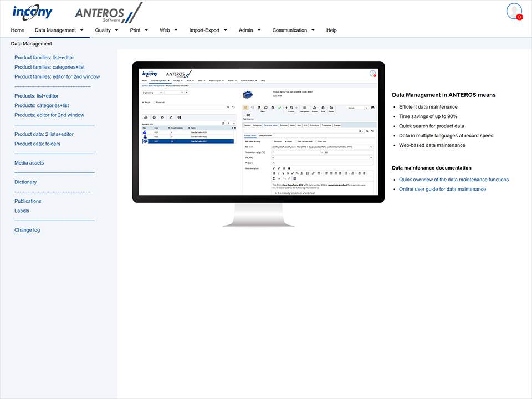This screenshot has width=532, height=399.
Task: Click the Folder icon in the editor toolbar
Action: 331,108
